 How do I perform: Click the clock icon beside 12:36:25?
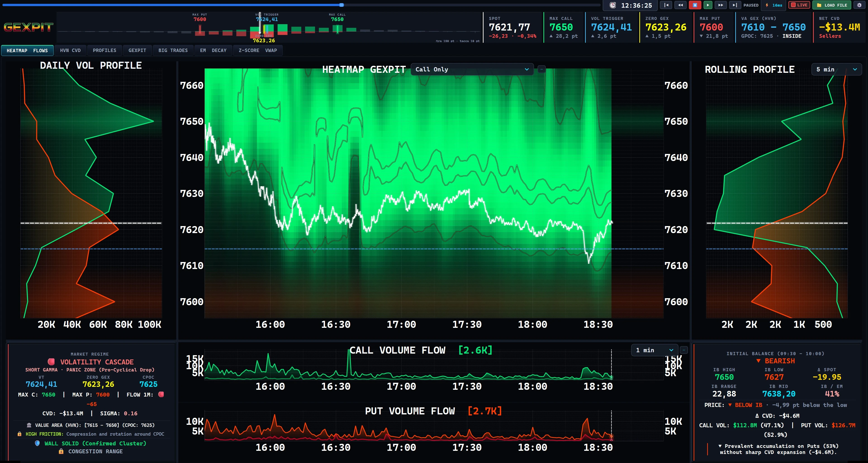click(x=613, y=5)
